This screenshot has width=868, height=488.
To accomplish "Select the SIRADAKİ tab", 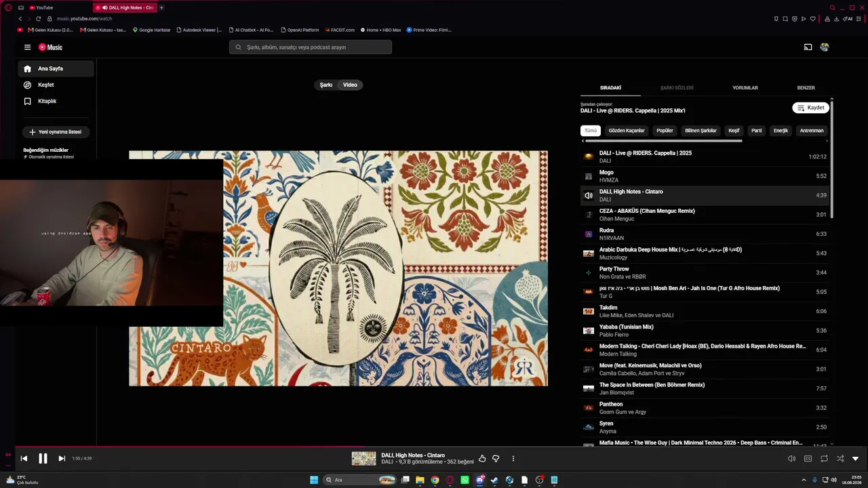I will [x=610, y=88].
